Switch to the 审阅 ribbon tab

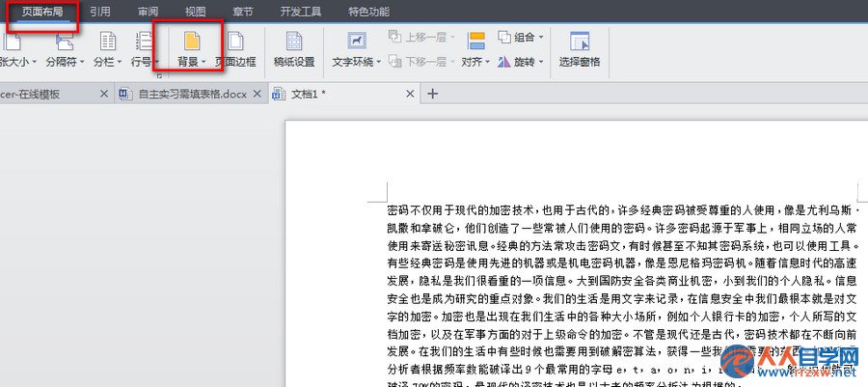click(149, 12)
